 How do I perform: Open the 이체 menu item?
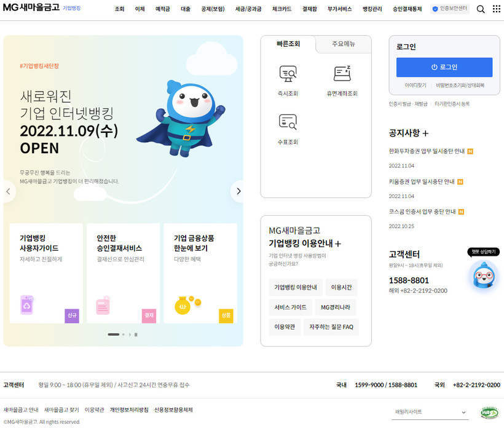coord(140,9)
